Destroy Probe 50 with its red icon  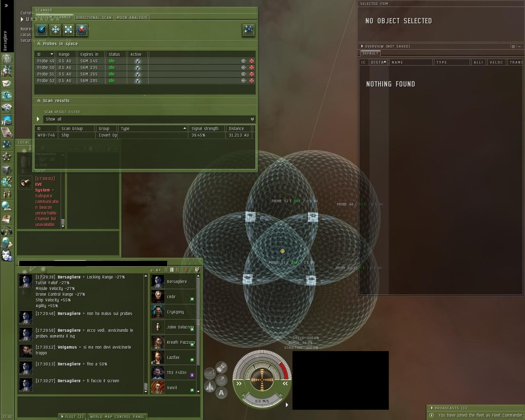pos(251,67)
